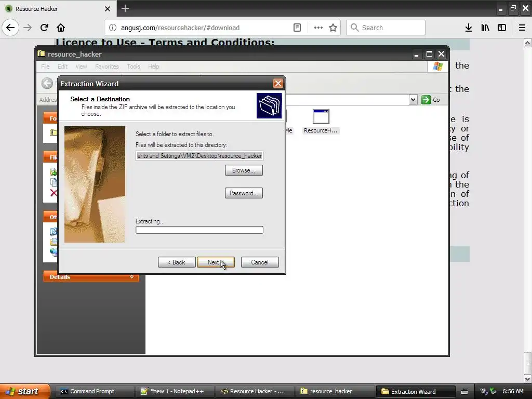Image resolution: width=532 pixels, height=399 pixels.
Task: Bookmark this page with star
Action: click(x=333, y=28)
